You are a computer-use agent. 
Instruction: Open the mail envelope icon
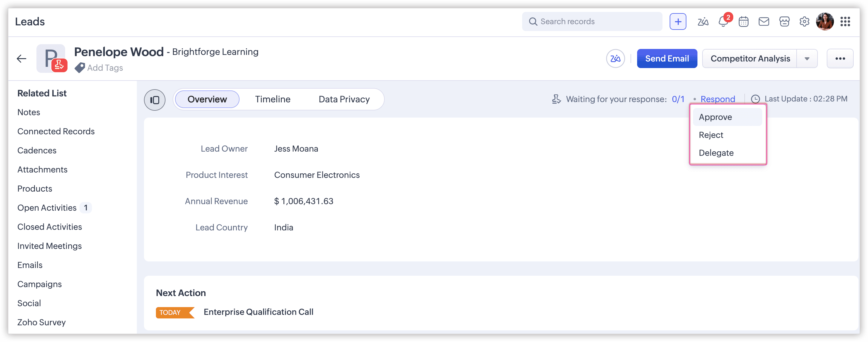click(x=763, y=22)
